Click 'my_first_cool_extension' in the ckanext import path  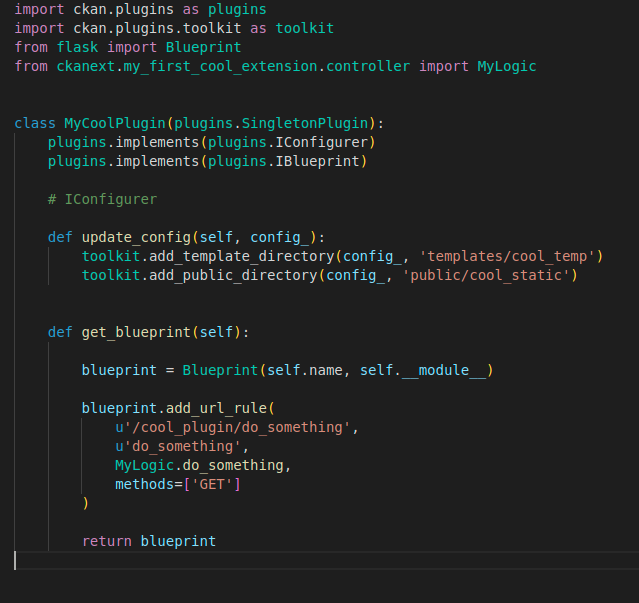[x=220, y=66]
